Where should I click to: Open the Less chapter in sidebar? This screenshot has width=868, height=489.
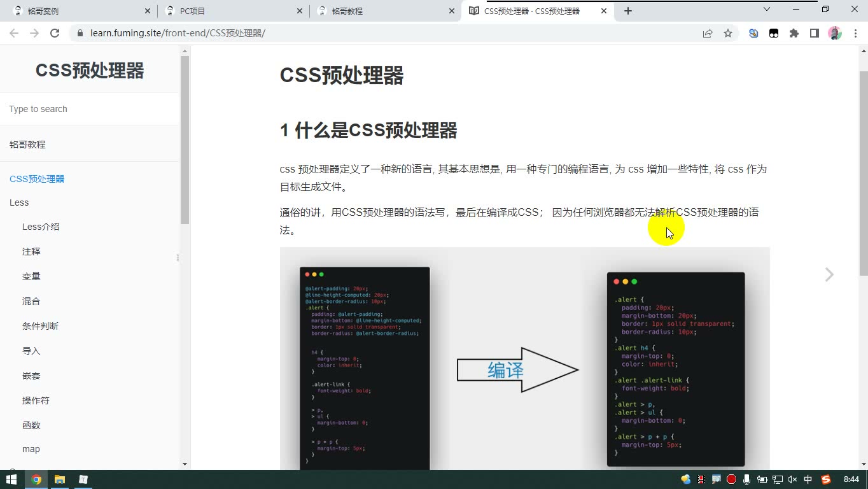coord(19,202)
